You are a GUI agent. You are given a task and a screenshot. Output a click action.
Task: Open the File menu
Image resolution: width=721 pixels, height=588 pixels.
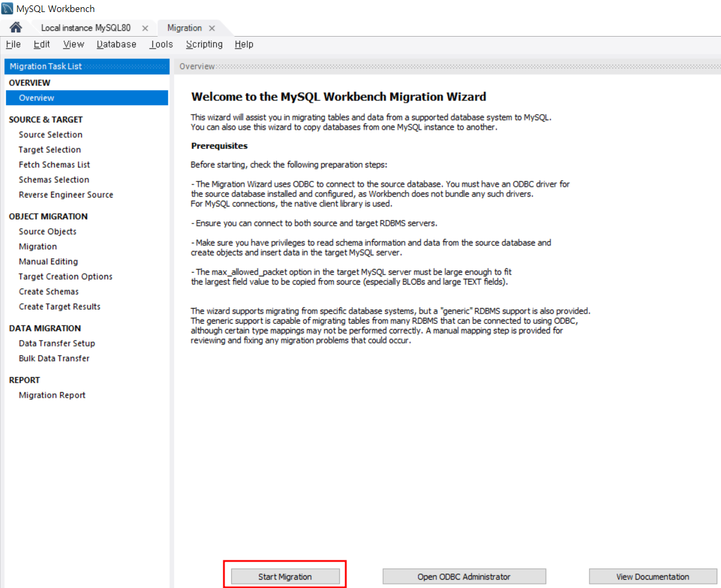pos(13,44)
